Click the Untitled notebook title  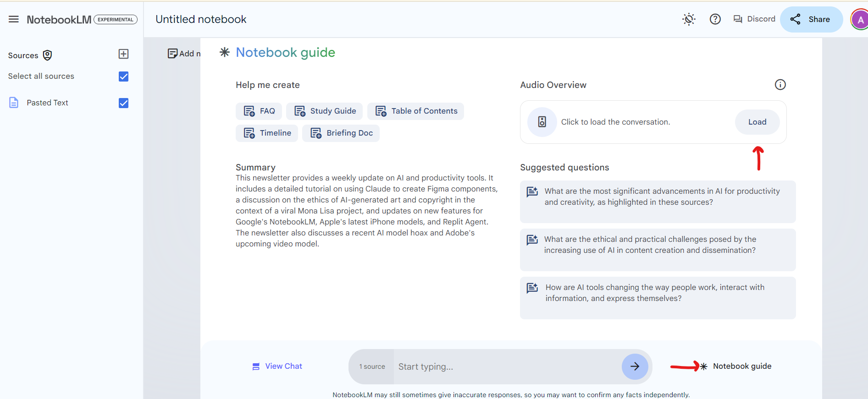(x=201, y=19)
